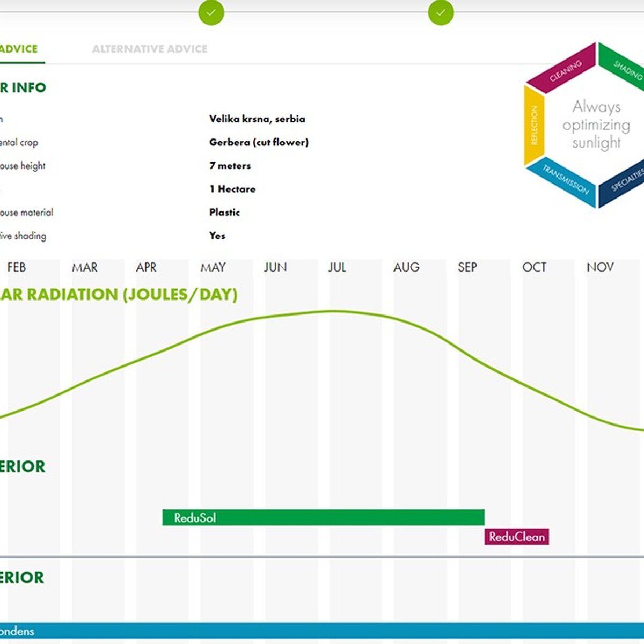Click the magenta ReduClean timeline bar
Image resolution: width=644 pixels, height=644 pixels.
(517, 537)
